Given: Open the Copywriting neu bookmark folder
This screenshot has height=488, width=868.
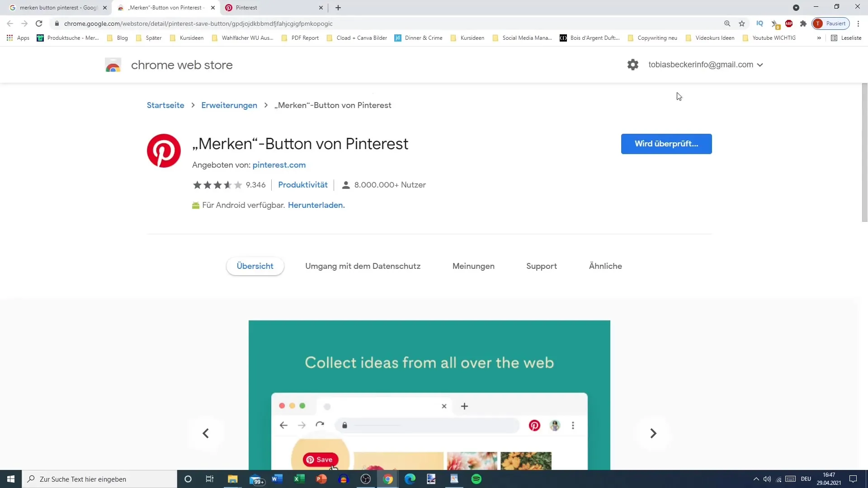Looking at the screenshot, I should point(652,38).
